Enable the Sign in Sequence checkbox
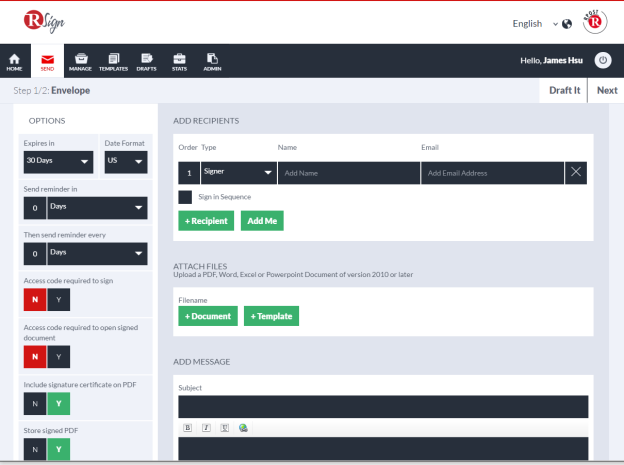This screenshot has width=624, height=465. pyautogui.click(x=185, y=197)
